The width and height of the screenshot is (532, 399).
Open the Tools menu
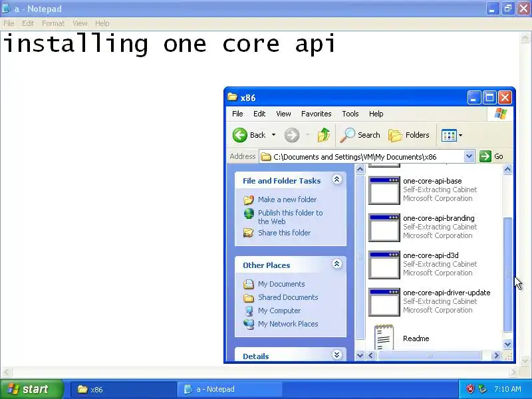click(350, 114)
